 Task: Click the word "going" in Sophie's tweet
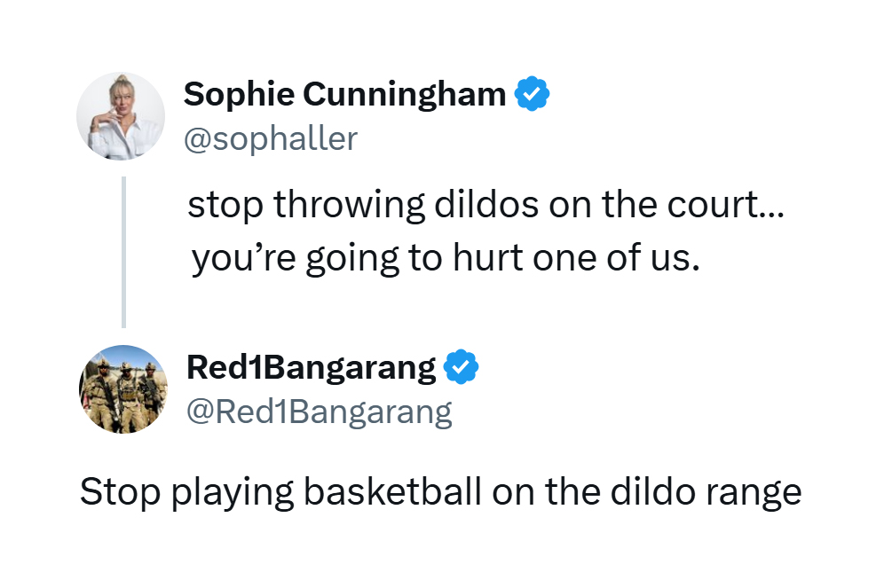click(x=352, y=260)
